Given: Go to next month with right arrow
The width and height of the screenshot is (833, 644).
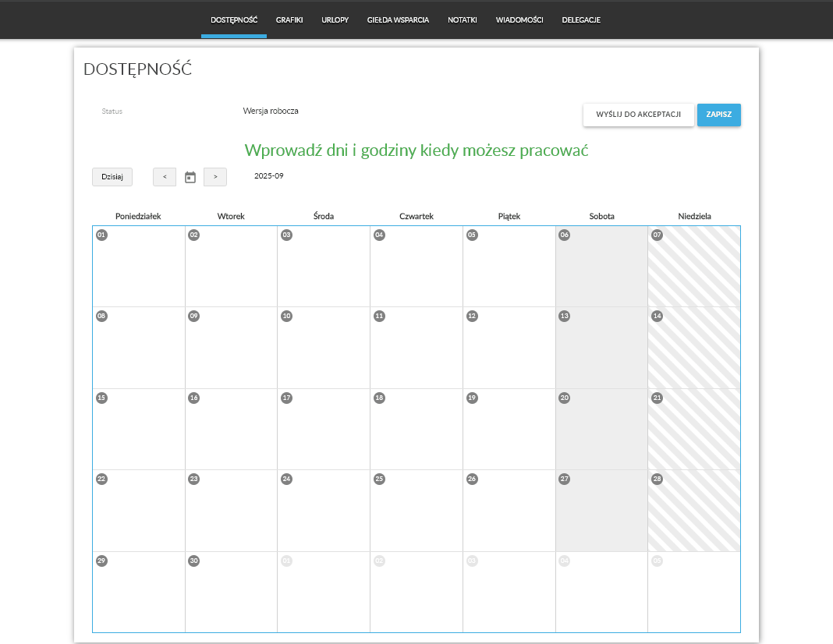Looking at the screenshot, I should (215, 177).
